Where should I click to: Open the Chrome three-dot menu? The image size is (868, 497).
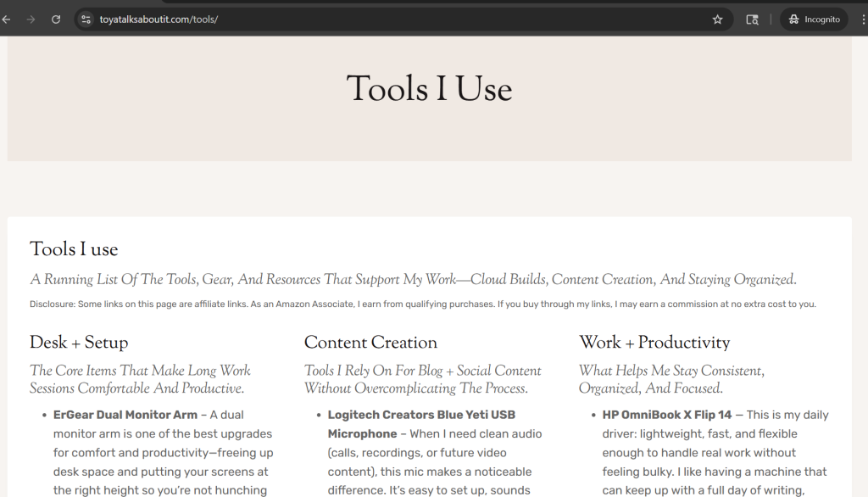coord(862,20)
